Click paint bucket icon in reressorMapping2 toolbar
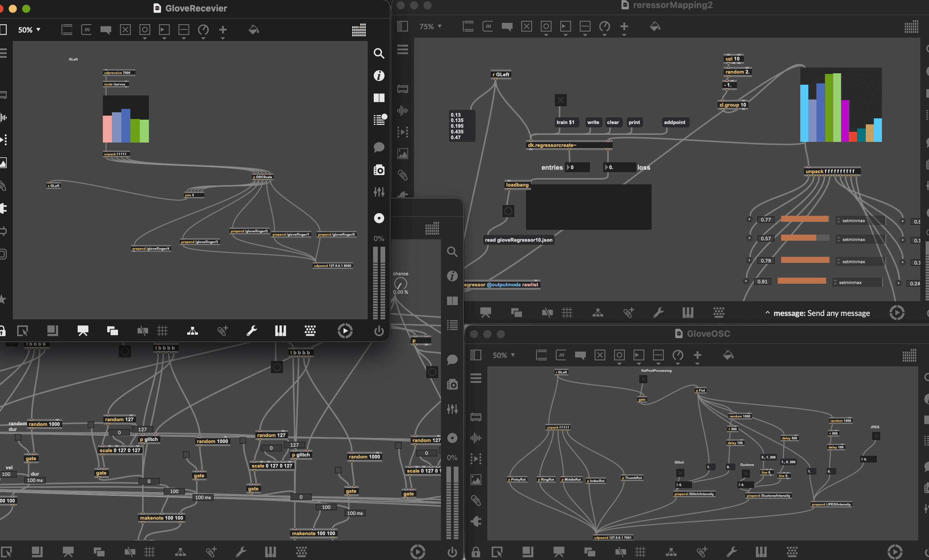This screenshot has height=560, width=929. (x=655, y=27)
